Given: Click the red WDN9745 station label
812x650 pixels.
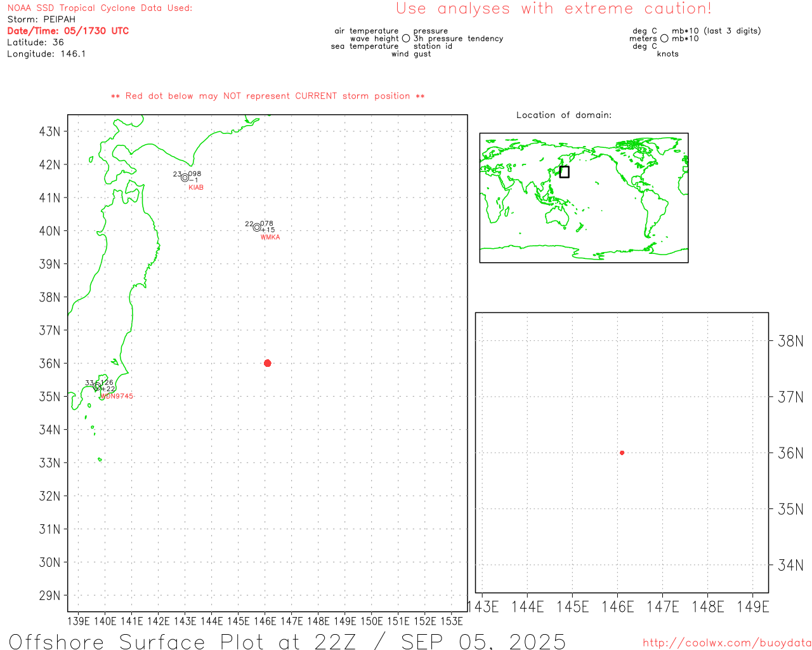Looking at the screenshot, I should 117,396.
